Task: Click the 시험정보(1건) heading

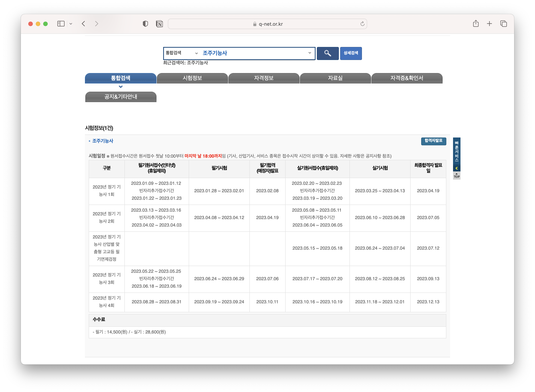Action: click(x=99, y=128)
